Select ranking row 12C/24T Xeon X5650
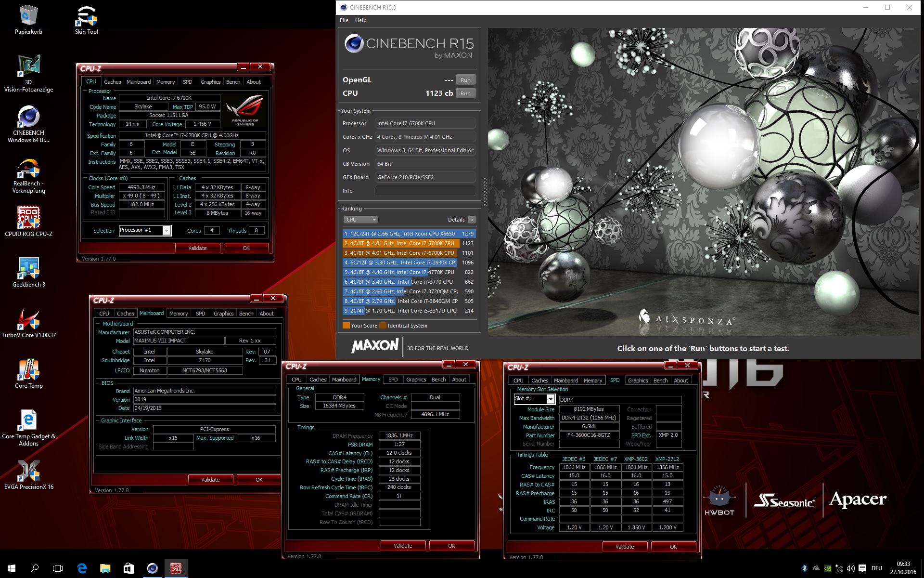Viewport: 924px width, 578px height. coord(409,234)
